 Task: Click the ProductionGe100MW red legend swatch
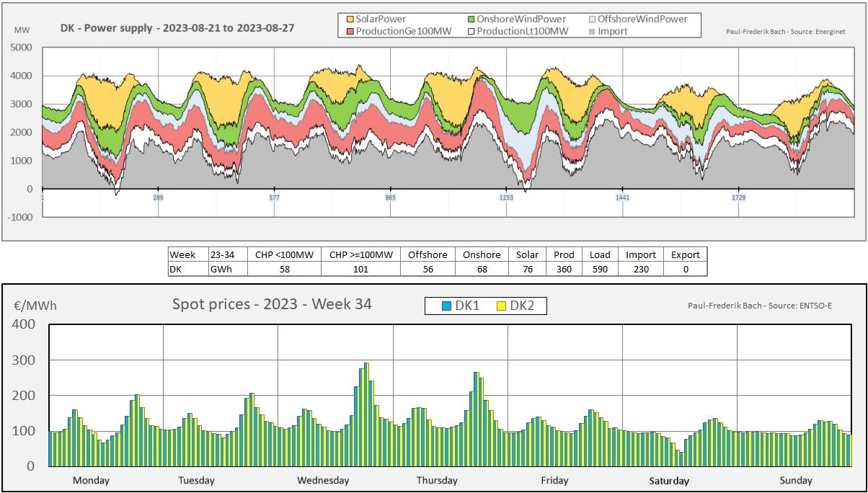350,31
